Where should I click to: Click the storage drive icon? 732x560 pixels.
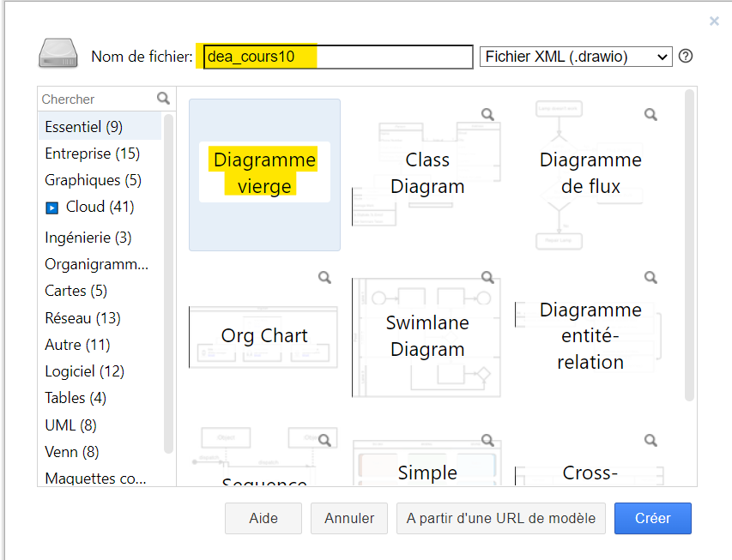click(58, 54)
